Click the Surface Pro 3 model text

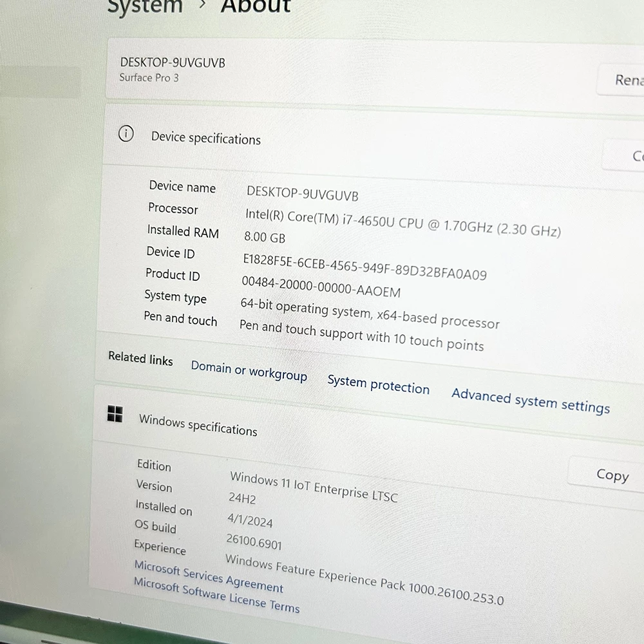(x=149, y=77)
